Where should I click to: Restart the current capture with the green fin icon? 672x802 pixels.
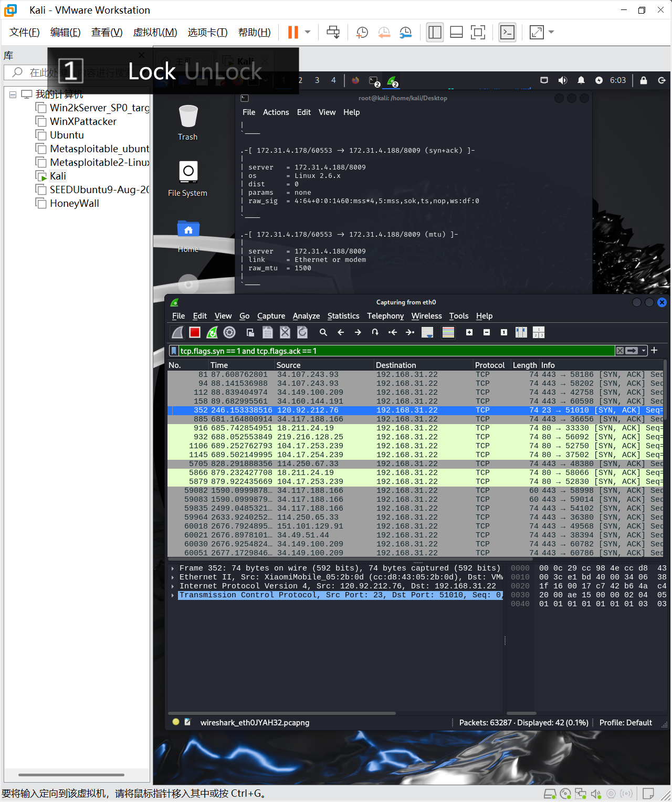212,332
